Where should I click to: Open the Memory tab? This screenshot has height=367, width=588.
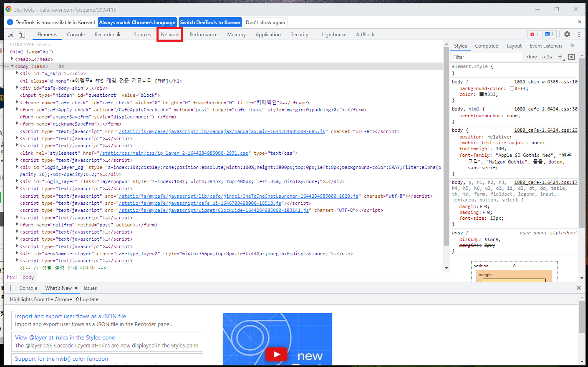(x=237, y=35)
